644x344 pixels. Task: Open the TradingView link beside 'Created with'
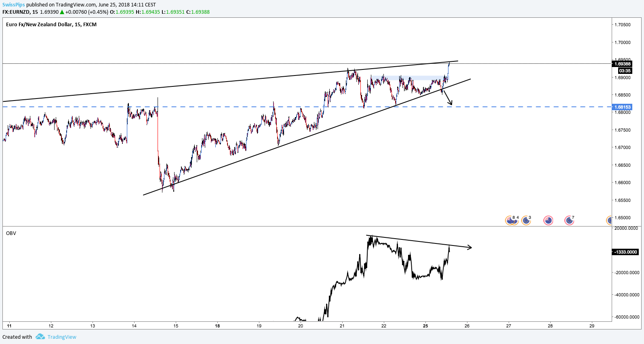(62, 337)
